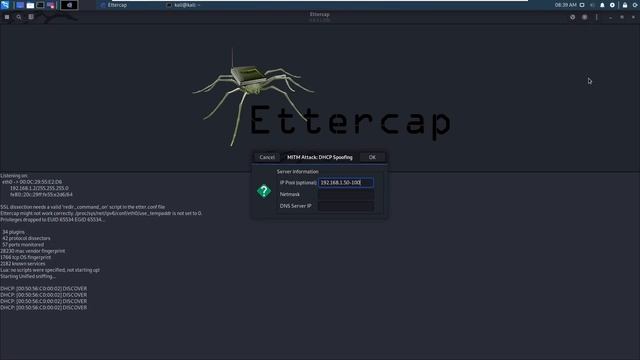Viewport: 640px width, 360px height.
Task: Switch to the first workspace in panel
Action: pos(20,5)
